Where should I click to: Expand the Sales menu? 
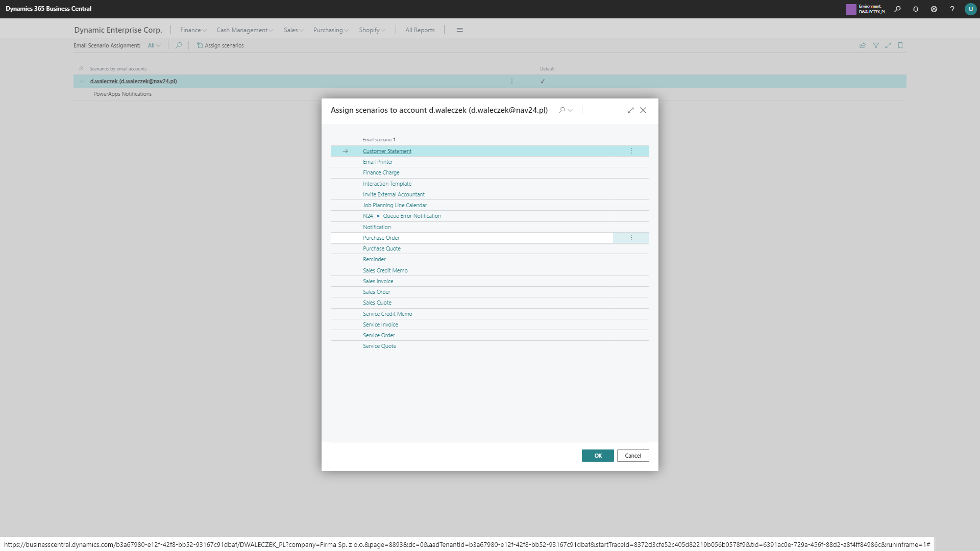click(x=293, y=30)
